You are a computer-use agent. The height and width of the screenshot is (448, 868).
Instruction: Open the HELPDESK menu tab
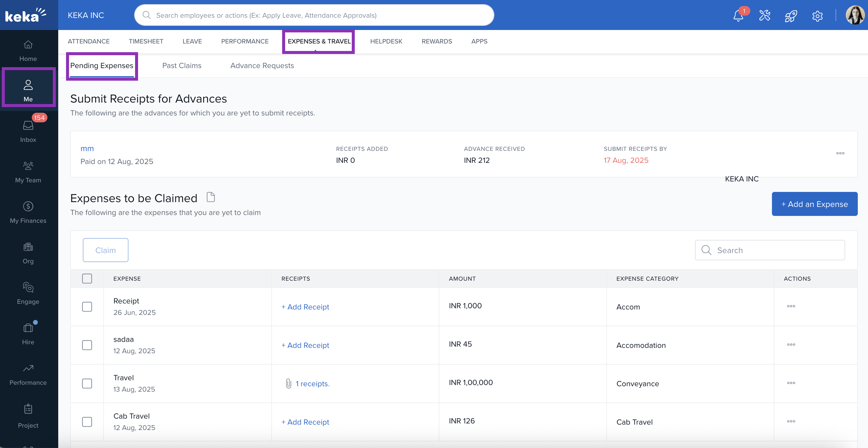pyautogui.click(x=386, y=41)
